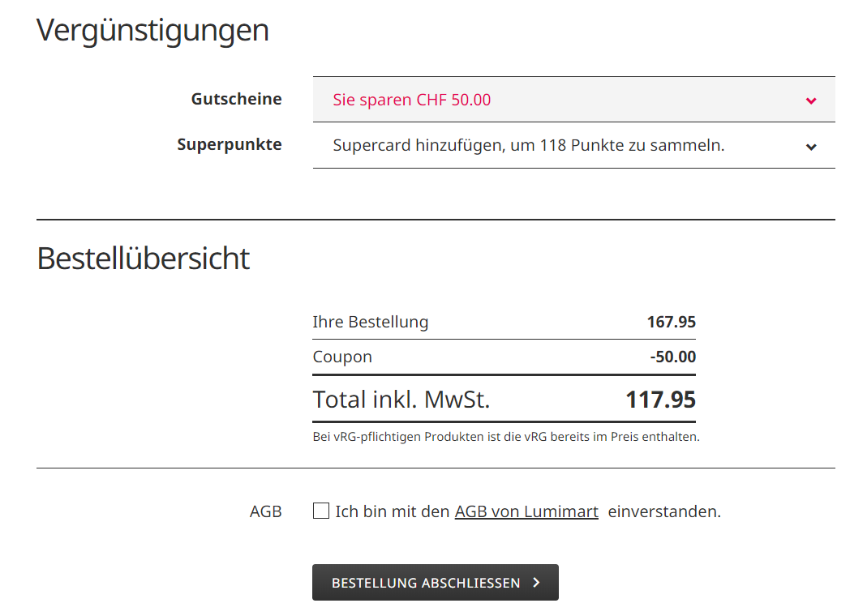Select the 'Ihre Bestellung' row label

(x=370, y=322)
